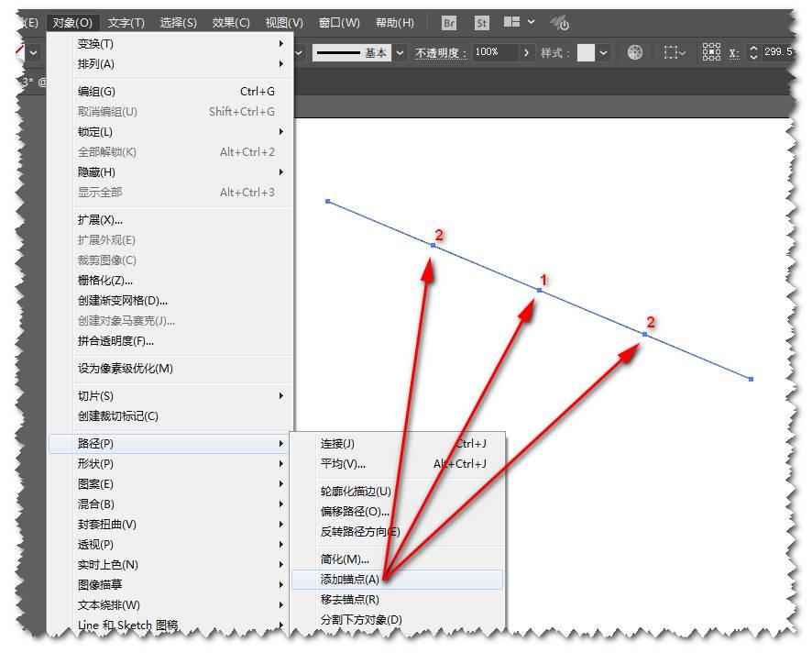Expand the 形状(P) submenu
The height and width of the screenshot is (653, 812).
tap(170, 464)
